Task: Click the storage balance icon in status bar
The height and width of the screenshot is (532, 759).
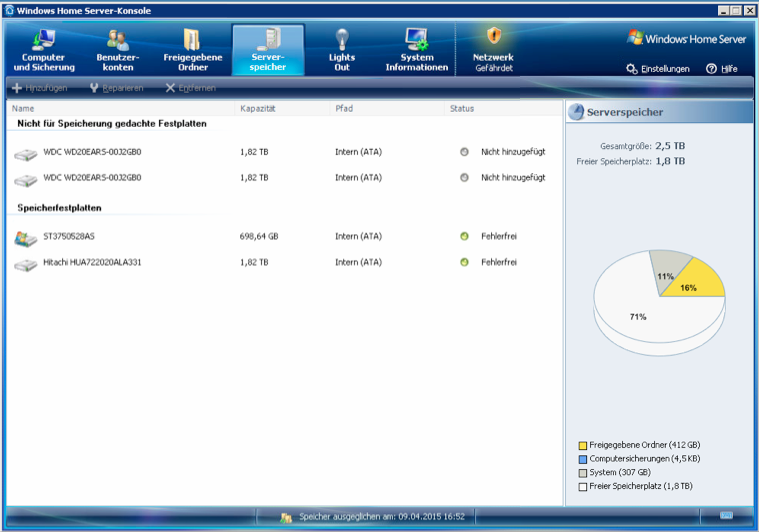Action: tap(286, 517)
